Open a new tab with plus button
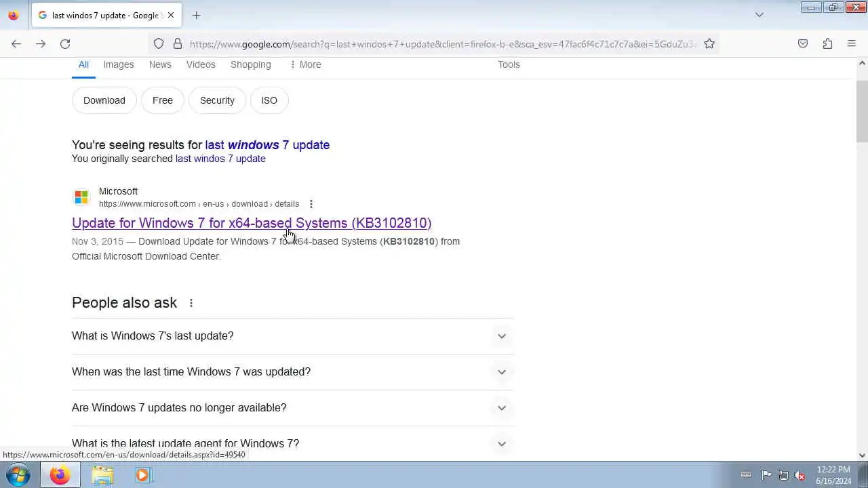Viewport: 868px width, 488px height. click(196, 15)
